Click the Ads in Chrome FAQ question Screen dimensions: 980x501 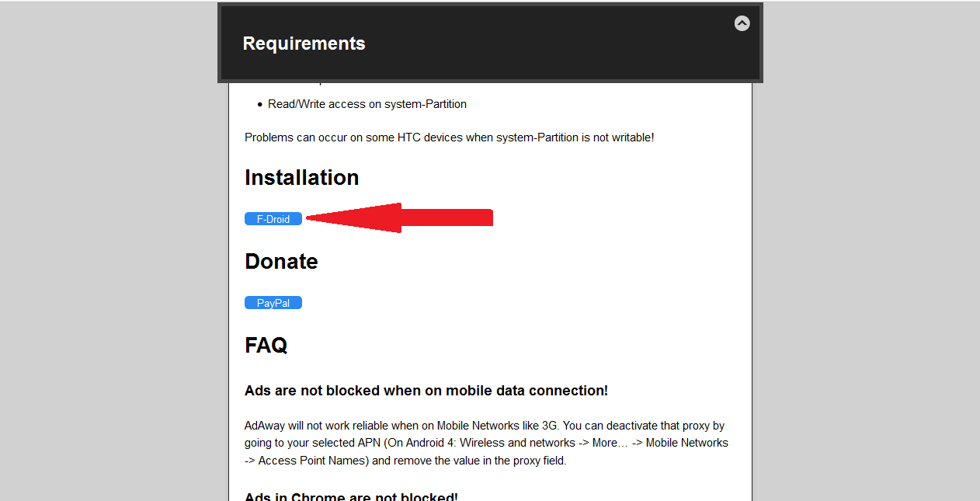click(x=351, y=496)
